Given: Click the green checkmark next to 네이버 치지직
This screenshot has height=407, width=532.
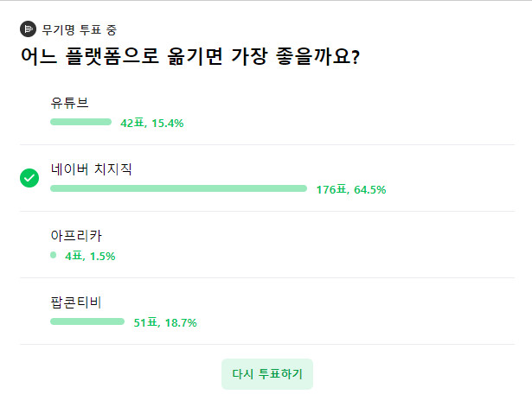Looking at the screenshot, I should click(29, 178).
